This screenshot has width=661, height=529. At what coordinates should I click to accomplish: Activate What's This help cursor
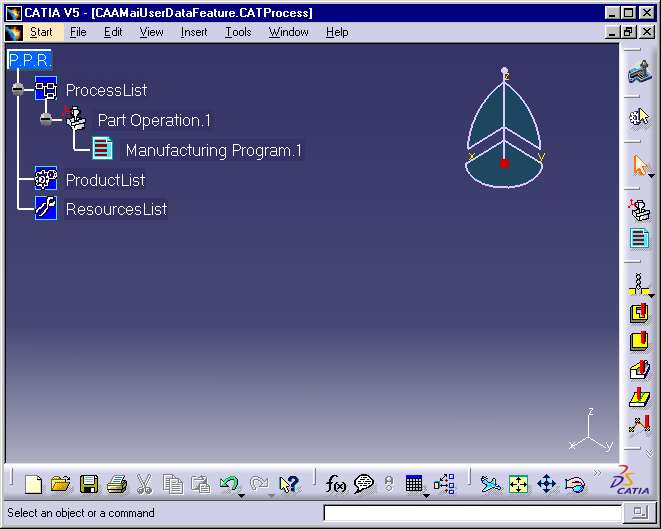(289, 484)
